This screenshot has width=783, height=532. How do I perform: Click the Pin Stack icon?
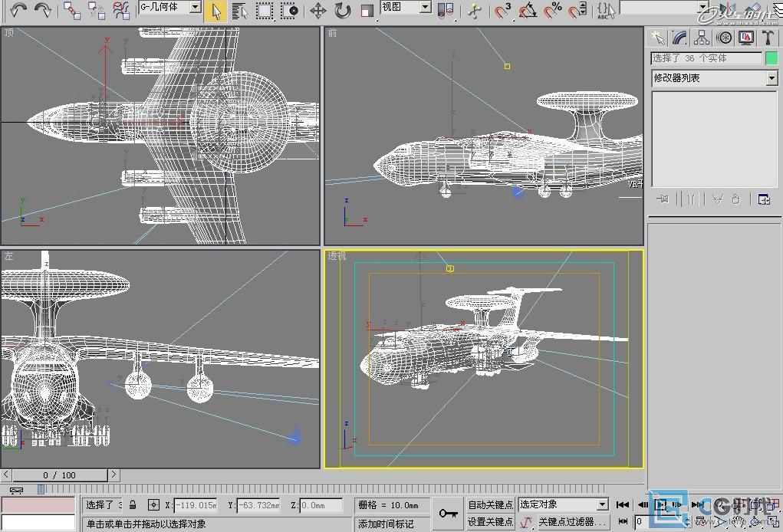(663, 199)
